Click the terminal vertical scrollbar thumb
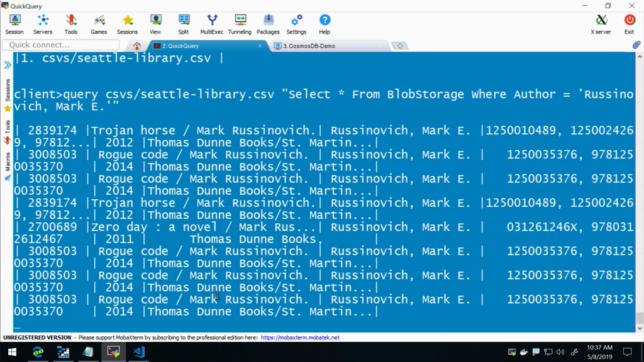Viewport: 644px width, 362px height. (x=640, y=317)
